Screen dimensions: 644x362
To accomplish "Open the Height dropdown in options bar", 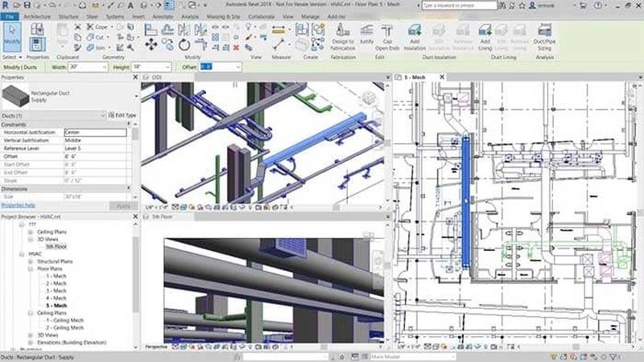I will tap(167, 67).
